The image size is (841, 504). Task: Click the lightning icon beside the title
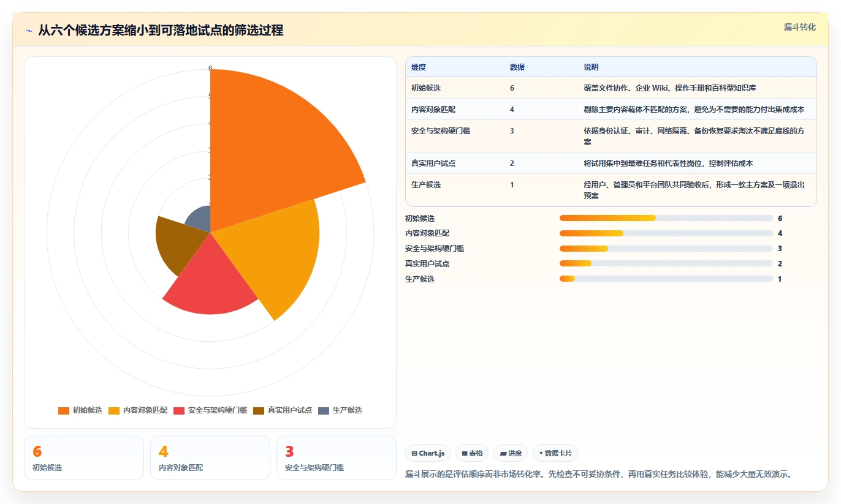click(29, 31)
